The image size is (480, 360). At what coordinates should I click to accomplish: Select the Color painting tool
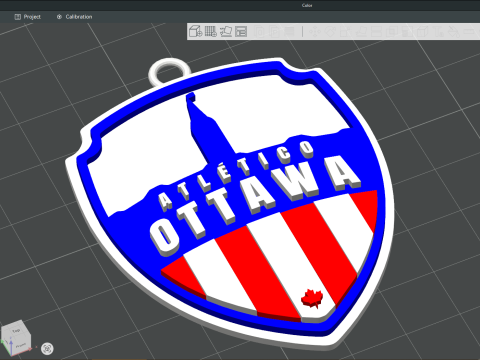454,31
